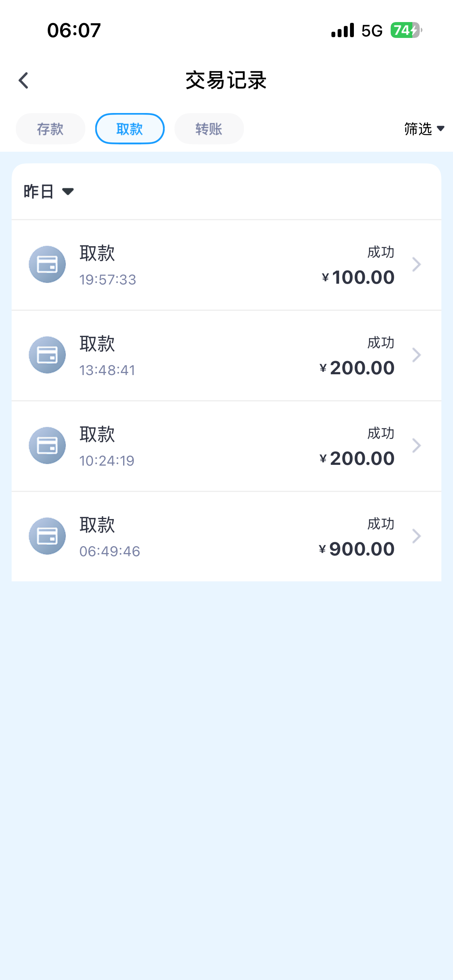
Task: Click card icon of 19:57:33 withdrawal
Action: pyautogui.click(x=47, y=264)
